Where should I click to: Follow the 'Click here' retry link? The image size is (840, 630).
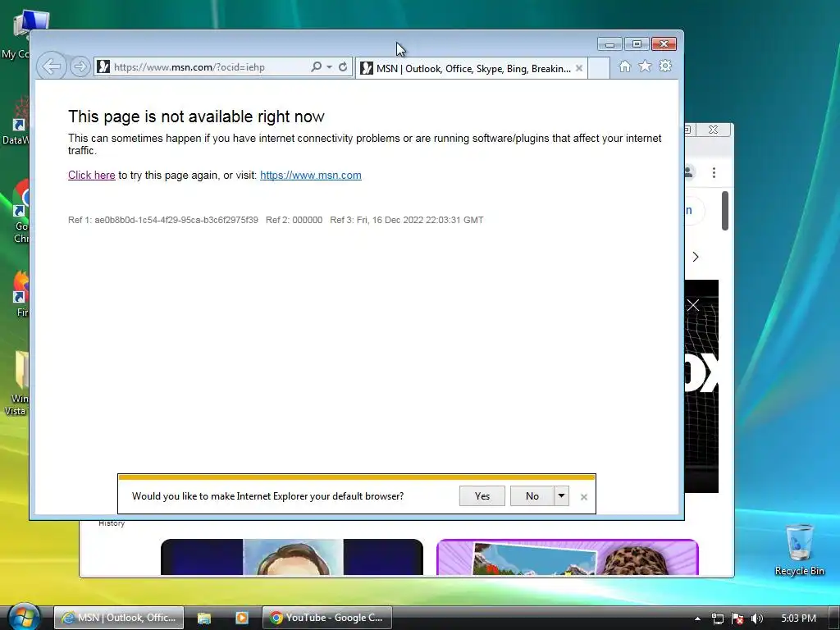(x=92, y=176)
